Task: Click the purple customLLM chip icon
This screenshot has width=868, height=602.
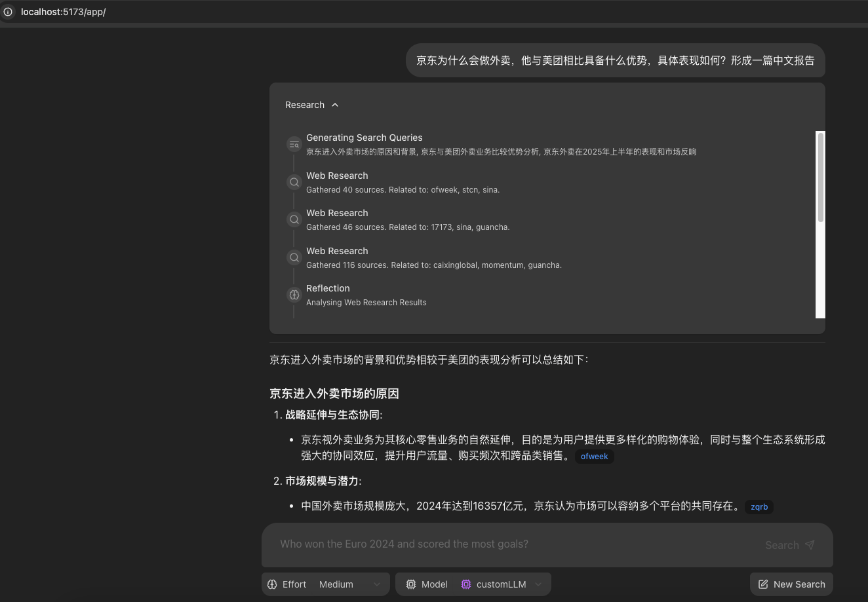Action: pyautogui.click(x=466, y=584)
